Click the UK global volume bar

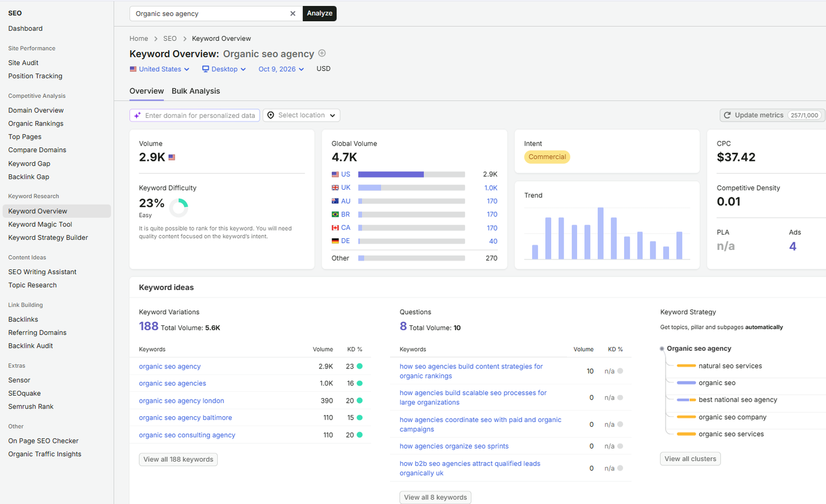click(x=411, y=188)
